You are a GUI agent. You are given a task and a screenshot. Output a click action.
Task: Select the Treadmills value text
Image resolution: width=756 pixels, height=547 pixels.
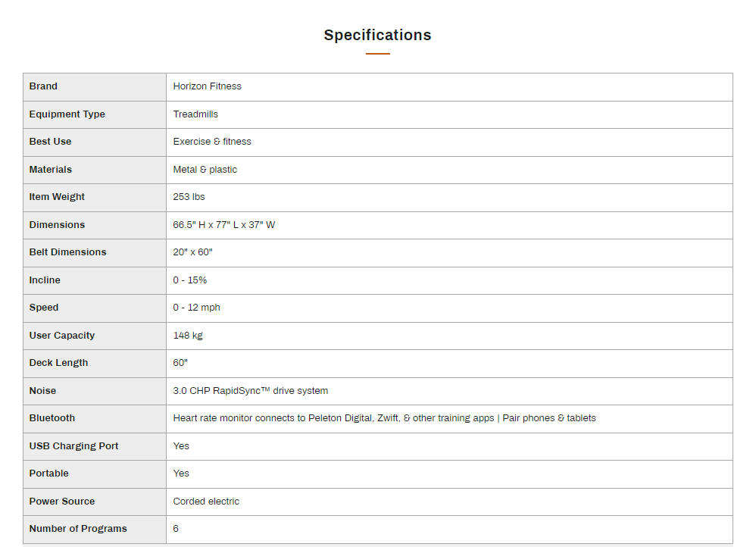[195, 114]
